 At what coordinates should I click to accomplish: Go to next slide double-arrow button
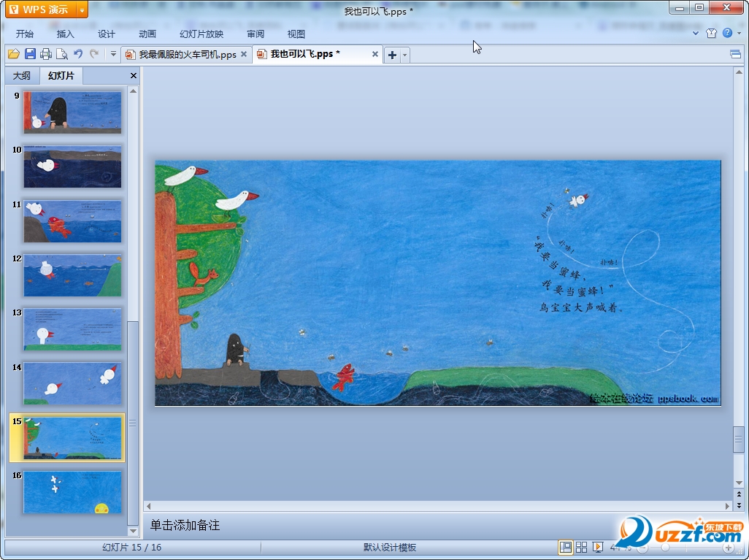pyautogui.click(x=739, y=505)
